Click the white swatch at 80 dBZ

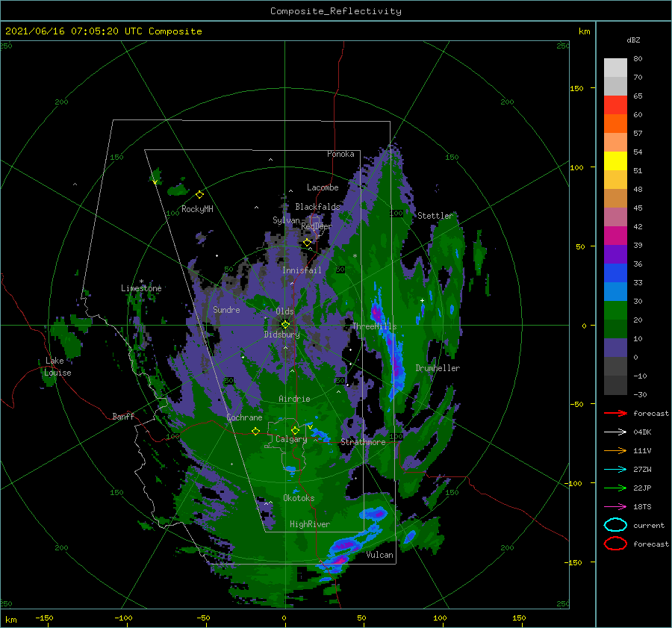[615, 67]
